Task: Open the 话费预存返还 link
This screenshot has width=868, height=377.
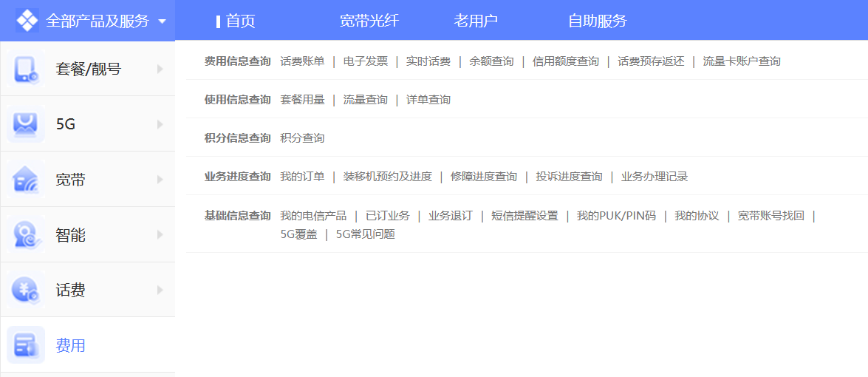Action: (x=651, y=61)
